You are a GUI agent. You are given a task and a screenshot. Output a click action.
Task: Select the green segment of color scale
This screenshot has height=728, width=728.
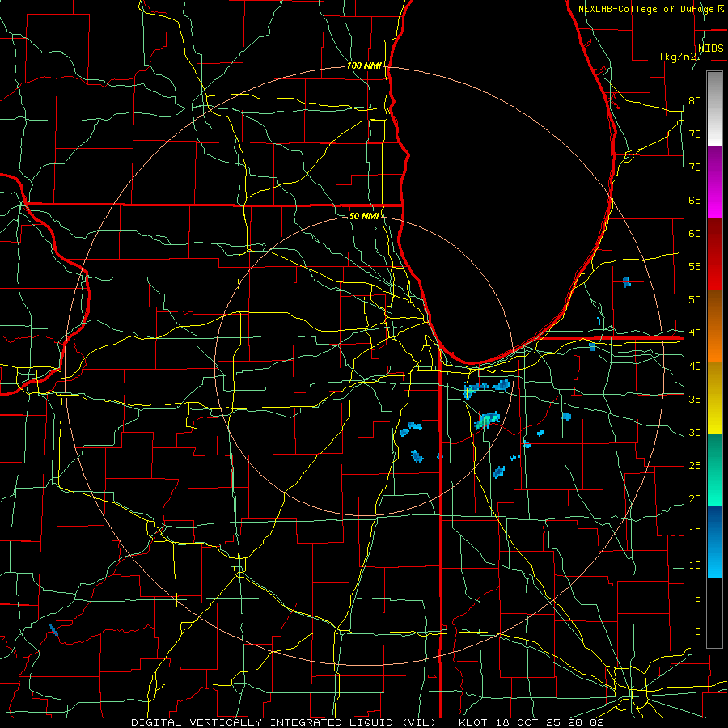pos(714,470)
